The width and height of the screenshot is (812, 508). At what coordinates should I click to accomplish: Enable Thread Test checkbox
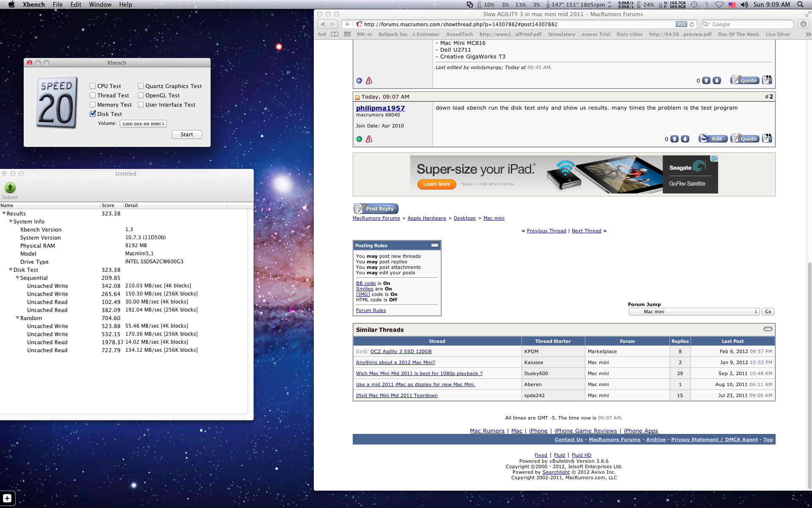93,95
